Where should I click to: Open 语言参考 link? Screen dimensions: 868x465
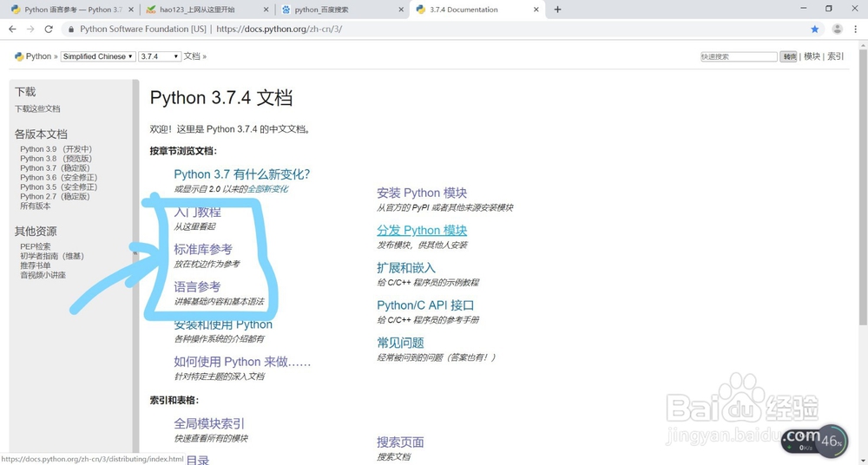(197, 287)
